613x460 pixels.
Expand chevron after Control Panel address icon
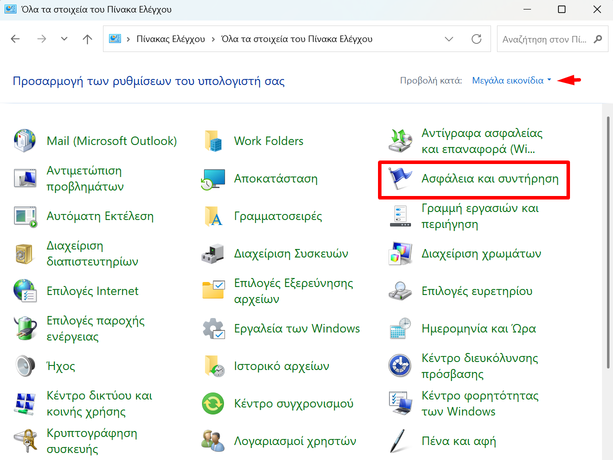128,39
